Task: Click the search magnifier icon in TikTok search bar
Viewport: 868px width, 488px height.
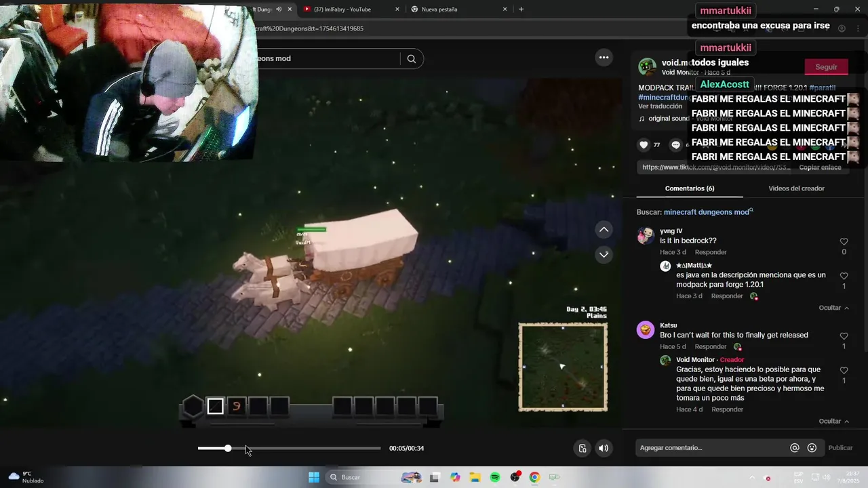Action: (x=411, y=59)
